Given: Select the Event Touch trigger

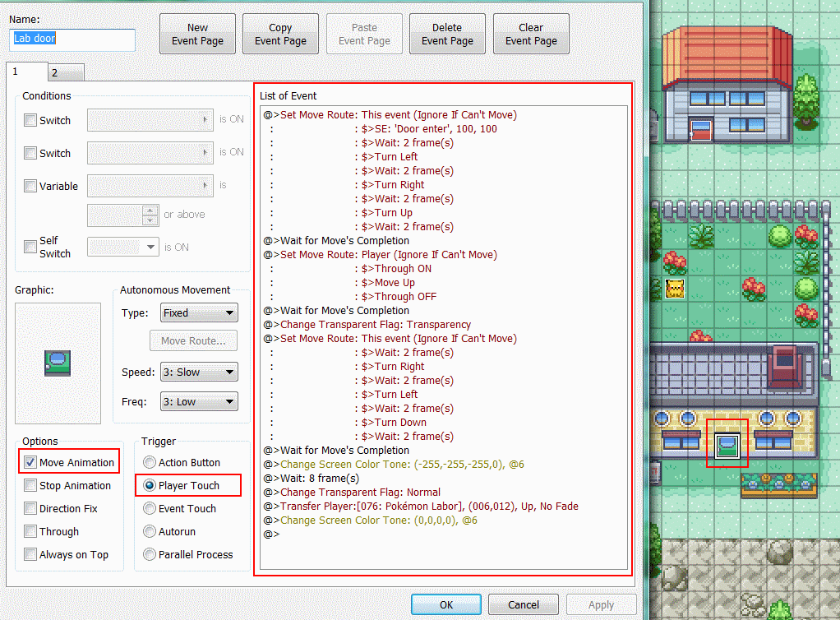Looking at the screenshot, I should (150, 508).
